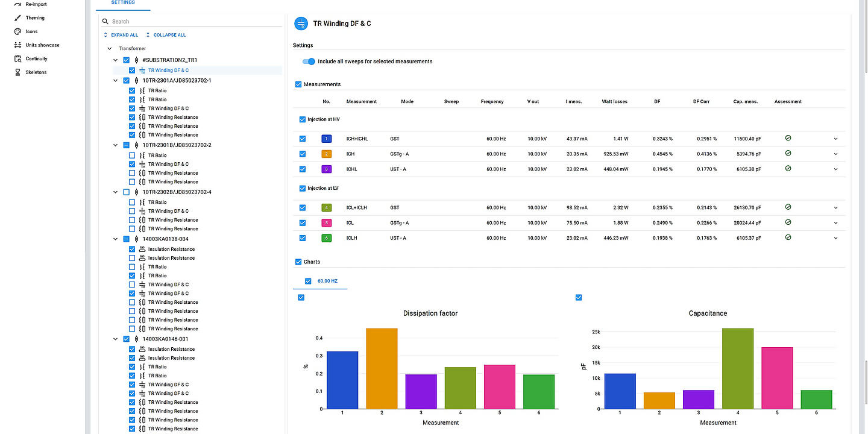Click into the tree Search field
Viewport: 868px width, 434px height.
193,22
